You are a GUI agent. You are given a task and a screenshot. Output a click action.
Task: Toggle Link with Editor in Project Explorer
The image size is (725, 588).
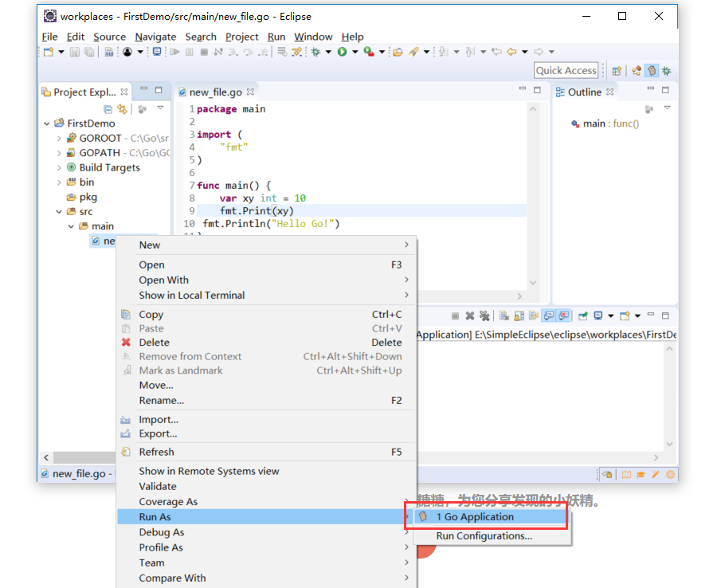click(x=122, y=109)
